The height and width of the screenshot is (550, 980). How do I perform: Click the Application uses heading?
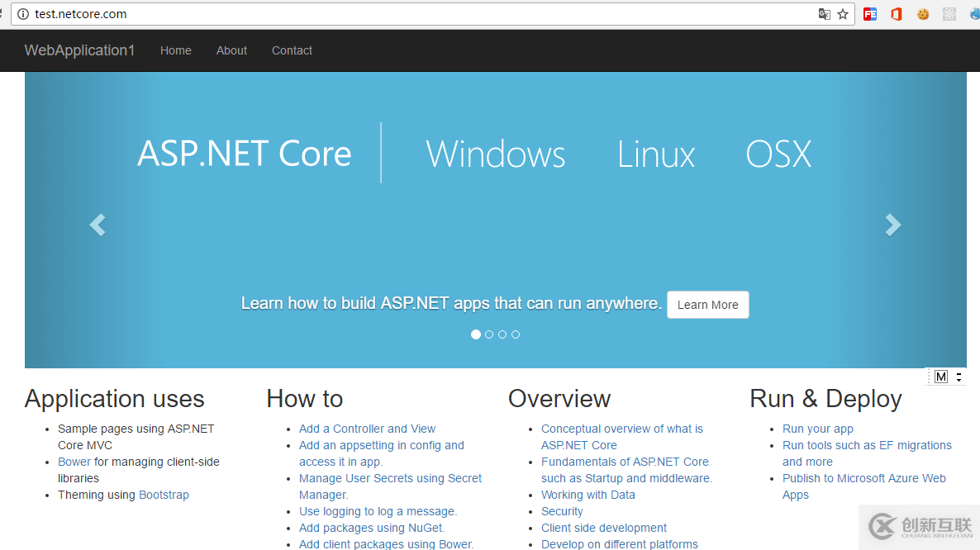[x=114, y=399]
